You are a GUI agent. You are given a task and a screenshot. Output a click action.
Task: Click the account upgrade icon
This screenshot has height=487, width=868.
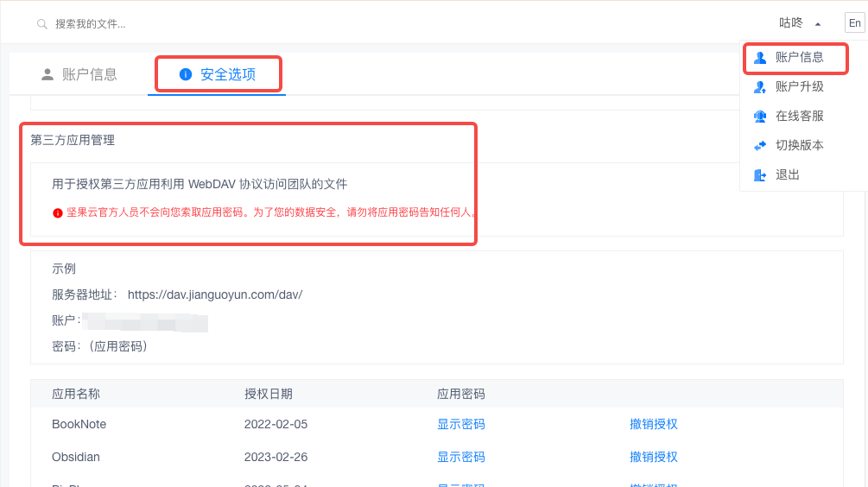760,87
